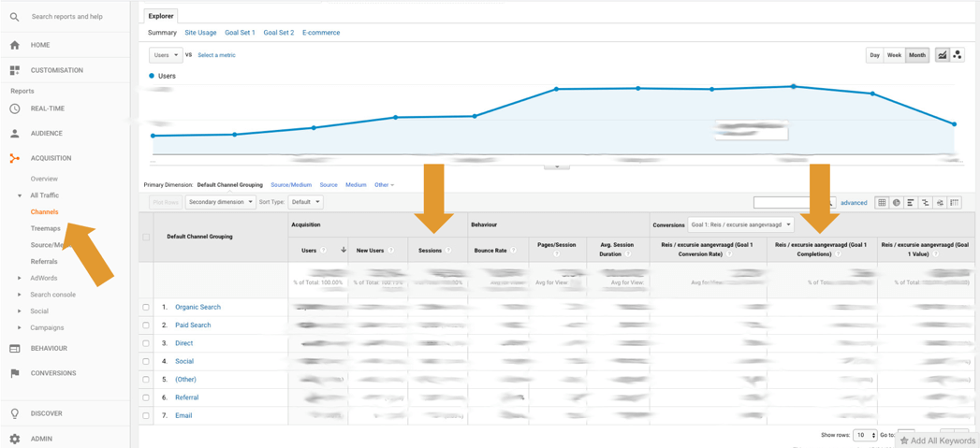Expand the Campaigns tree item

[20, 327]
